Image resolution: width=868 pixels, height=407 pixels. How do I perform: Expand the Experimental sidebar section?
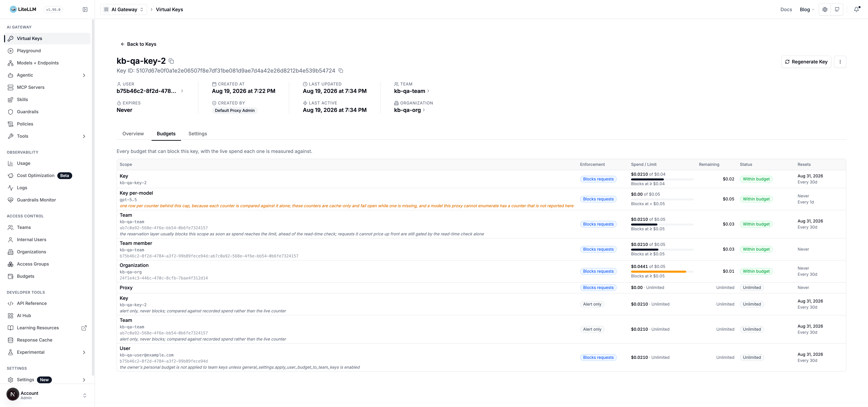47,352
